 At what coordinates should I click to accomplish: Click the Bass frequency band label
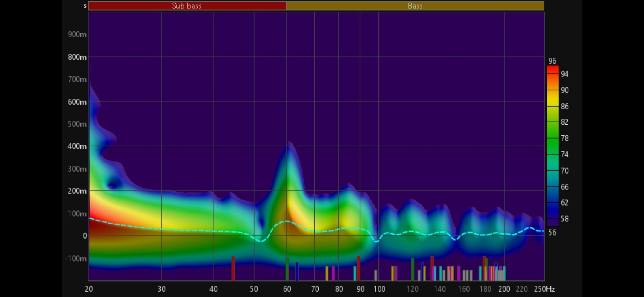click(x=415, y=6)
